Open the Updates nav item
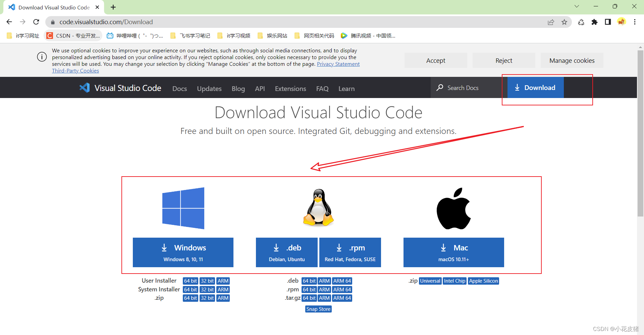Screen dimensions: 644x335 pyautogui.click(x=209, y=89)
